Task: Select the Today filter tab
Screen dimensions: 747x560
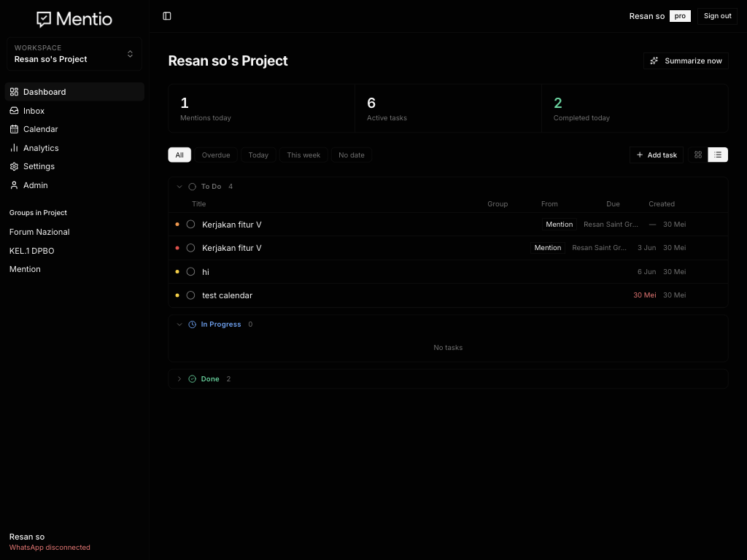Action: (258, 155)
